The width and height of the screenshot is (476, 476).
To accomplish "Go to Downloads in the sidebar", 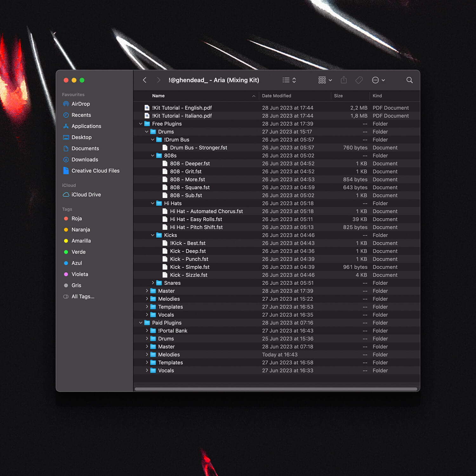I will (x=85, y=159).
